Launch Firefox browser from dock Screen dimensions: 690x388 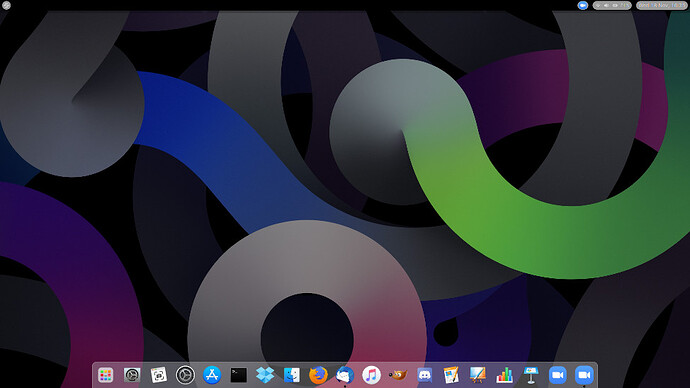point(318,375)
